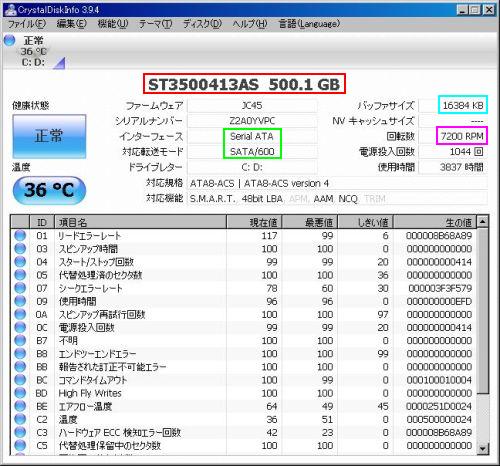Click the NCQ feature text
The height and width of the screenshot is (466, 500).
(348, 199)
